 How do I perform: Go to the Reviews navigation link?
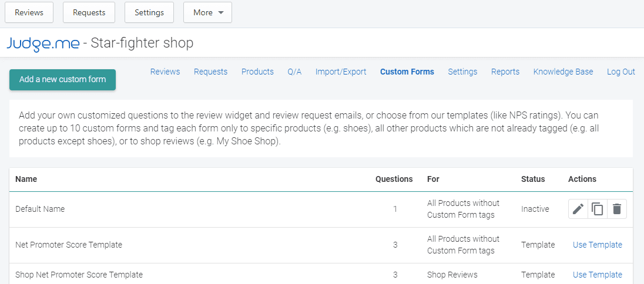165,72
